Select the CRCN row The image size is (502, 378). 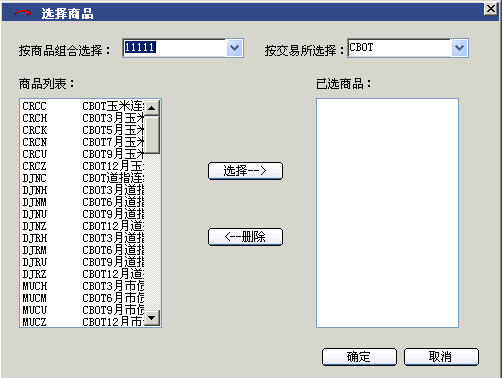click(82, 142)
